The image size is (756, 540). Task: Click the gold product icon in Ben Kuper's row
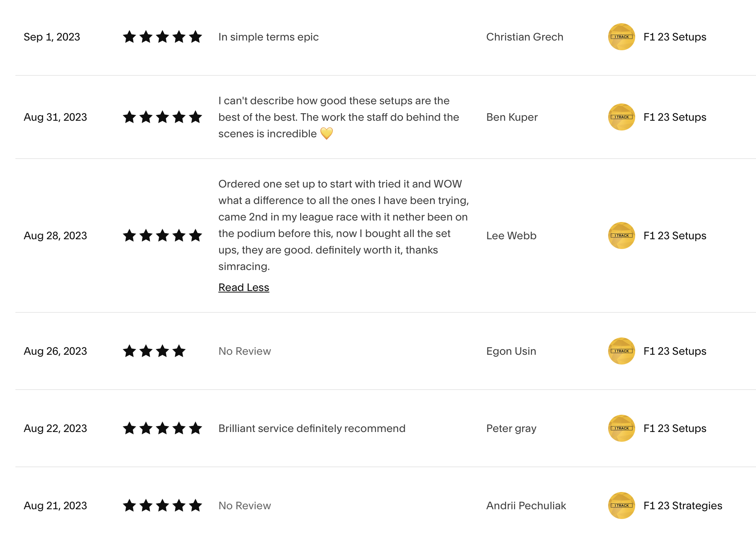621,117
